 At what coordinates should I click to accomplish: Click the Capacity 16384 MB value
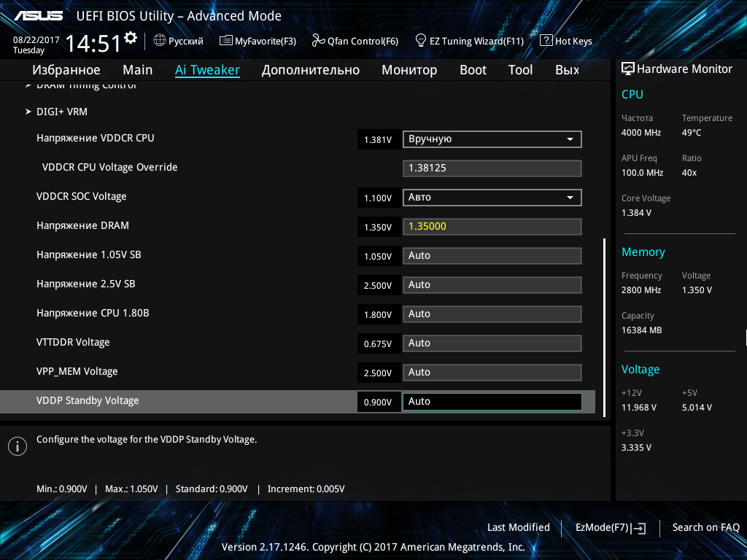[x=642, y=330]
